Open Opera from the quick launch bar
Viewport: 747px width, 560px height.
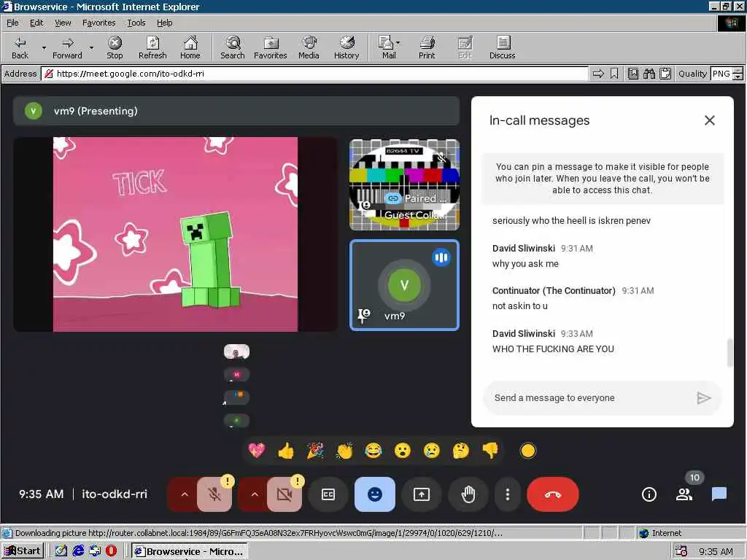[x=111, y=551]
